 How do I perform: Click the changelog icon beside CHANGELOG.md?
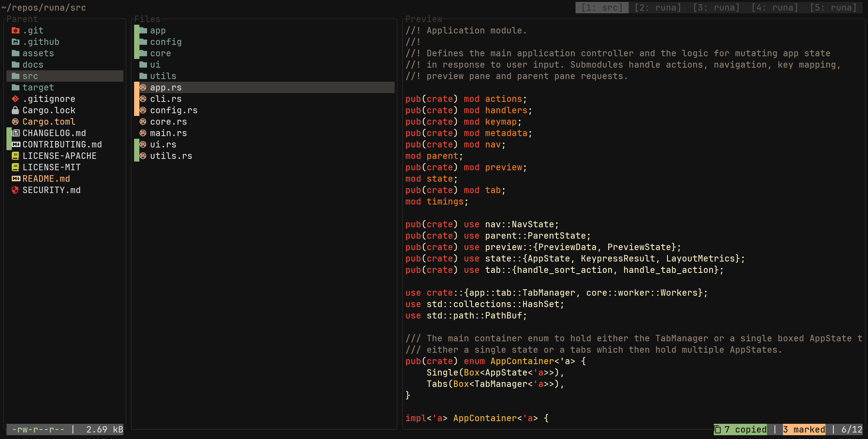(16, 133)
